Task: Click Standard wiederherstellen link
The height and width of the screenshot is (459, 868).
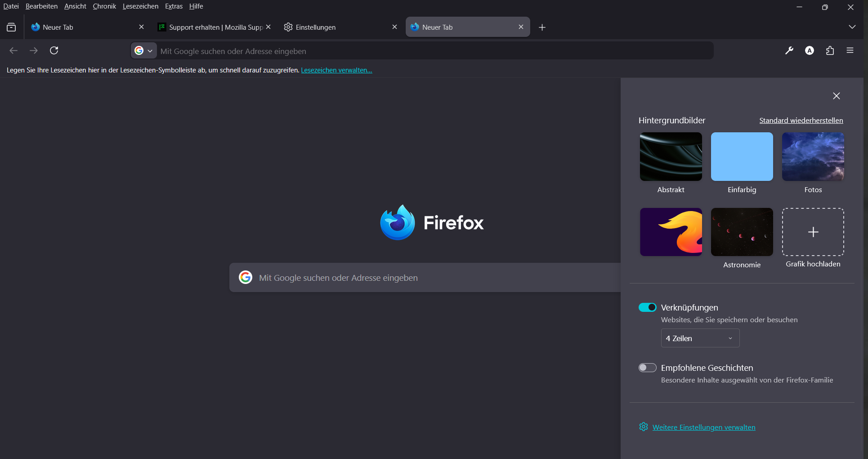Action: (x=801, y=120)
